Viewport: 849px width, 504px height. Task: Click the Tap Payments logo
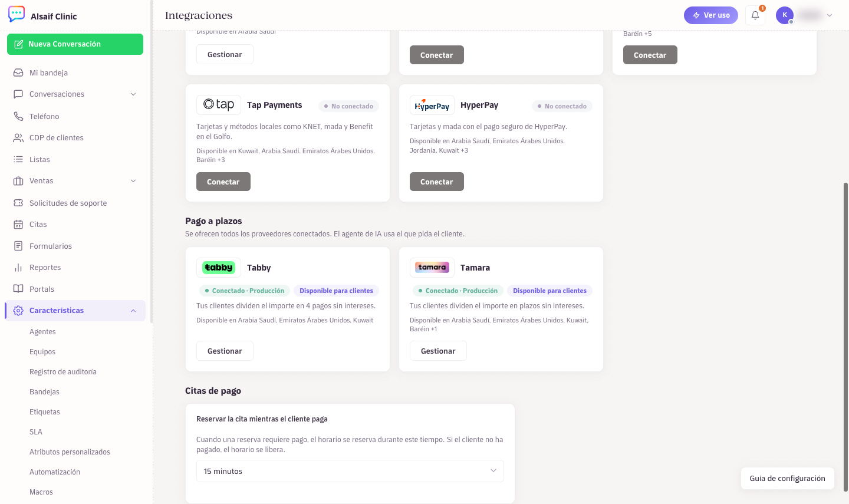[219, 104]
